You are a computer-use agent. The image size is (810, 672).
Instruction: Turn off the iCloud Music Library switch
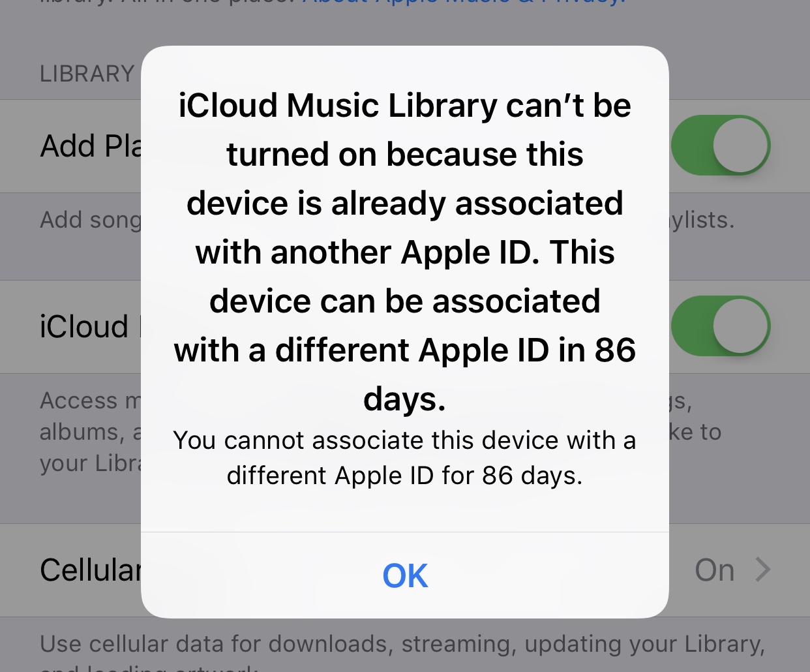tap(721, 326)
